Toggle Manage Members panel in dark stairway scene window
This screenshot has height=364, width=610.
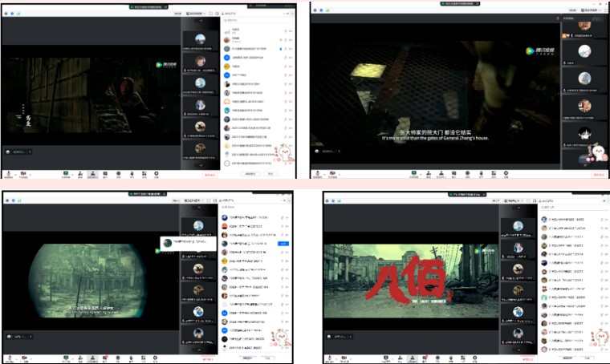point(92,174)
